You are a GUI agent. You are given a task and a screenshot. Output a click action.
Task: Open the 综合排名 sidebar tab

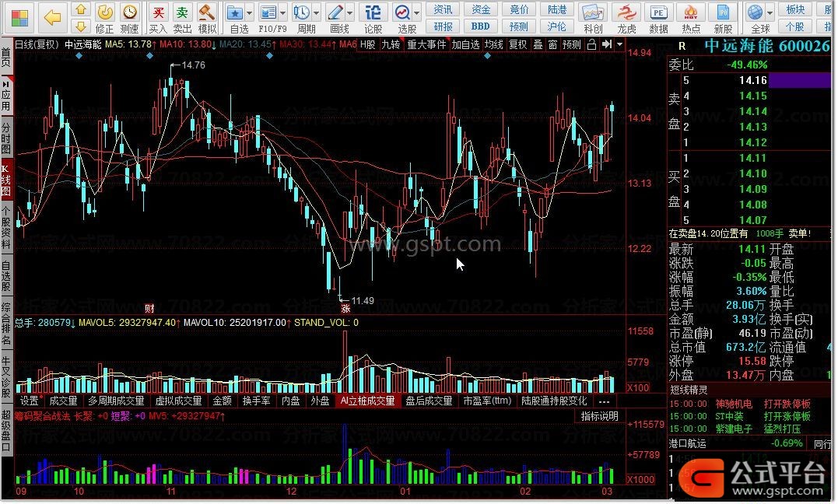(6, 324)
